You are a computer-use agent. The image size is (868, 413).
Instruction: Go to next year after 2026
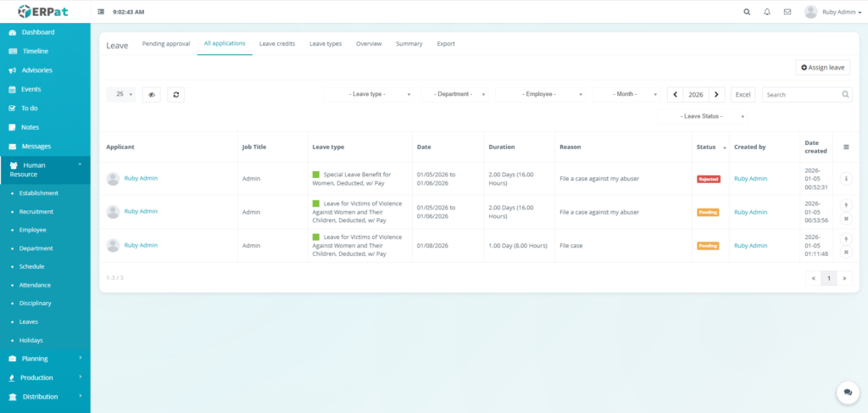click(717, 95)
